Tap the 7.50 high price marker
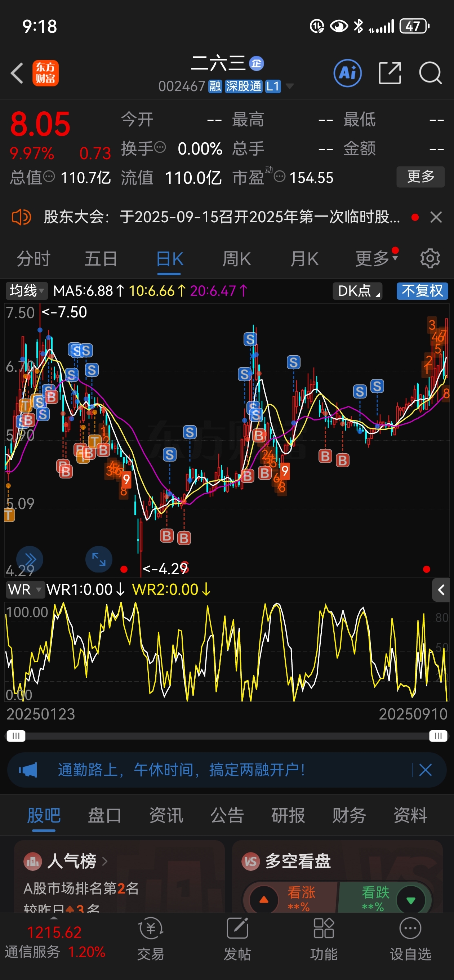Screen dimensions: 454x980 pyautogui.click(x=64, y=312)
